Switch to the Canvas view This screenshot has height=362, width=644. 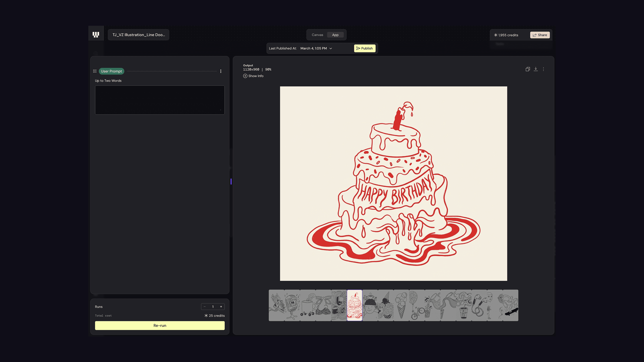pos(317,35)
